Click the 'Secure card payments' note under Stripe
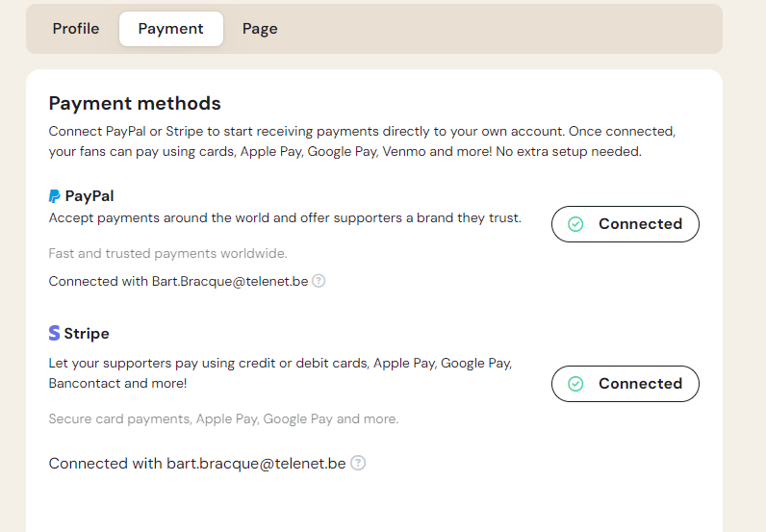The image size is (766, 532). [223, 418]
